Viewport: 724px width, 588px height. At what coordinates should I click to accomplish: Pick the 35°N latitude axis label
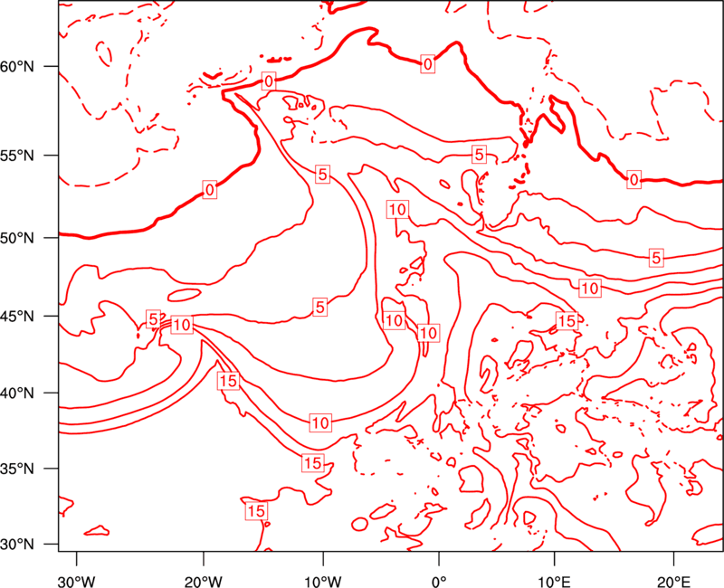[x=17, y=469]
